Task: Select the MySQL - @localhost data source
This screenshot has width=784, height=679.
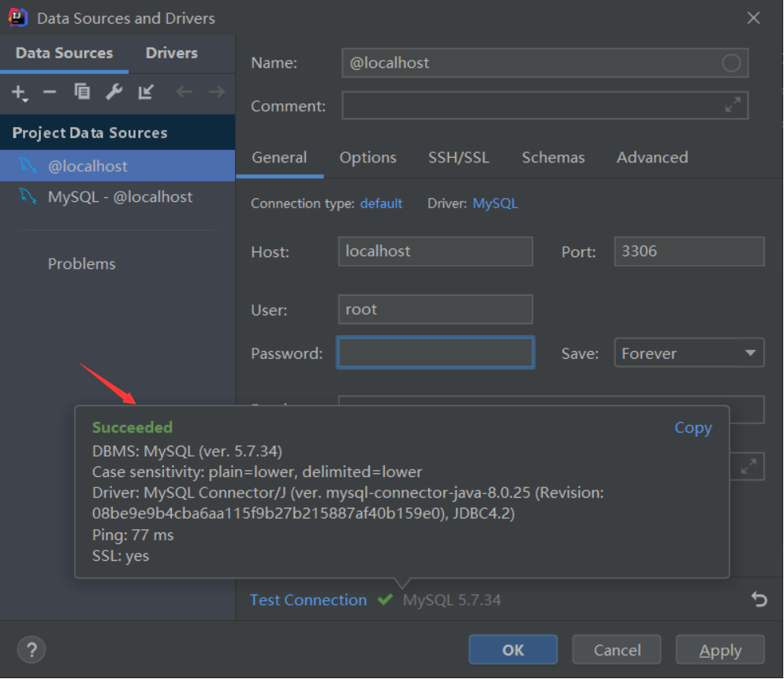Action: coord(118,197)
